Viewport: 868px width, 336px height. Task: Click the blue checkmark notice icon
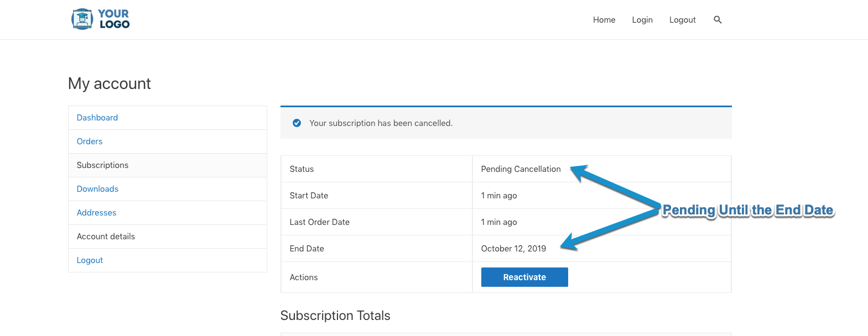pos(297,123)
